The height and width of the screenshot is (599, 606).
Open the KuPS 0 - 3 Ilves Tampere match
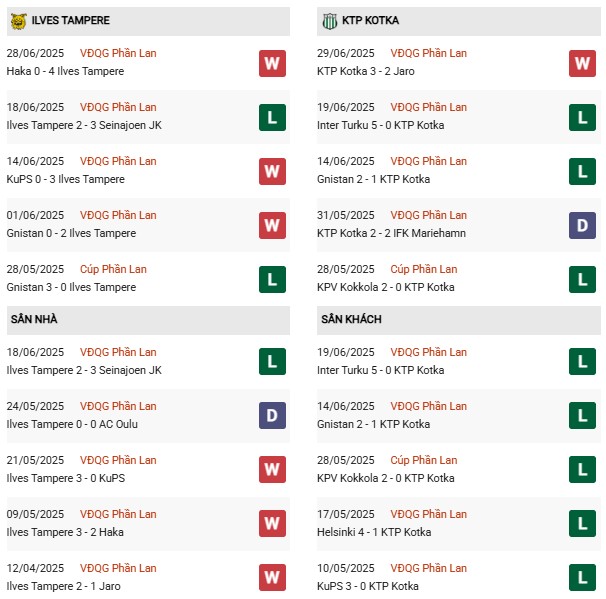66,179
